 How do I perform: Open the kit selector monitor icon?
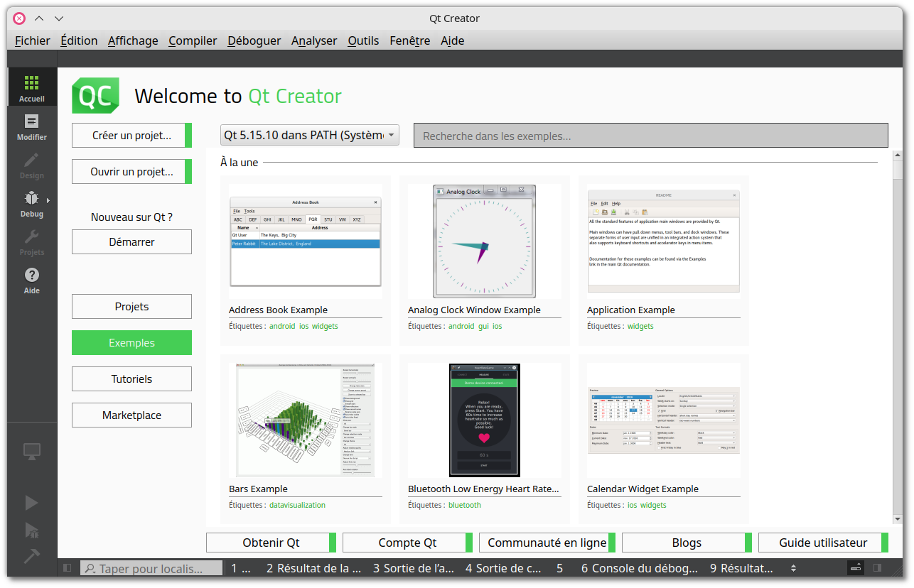(32, 450)
